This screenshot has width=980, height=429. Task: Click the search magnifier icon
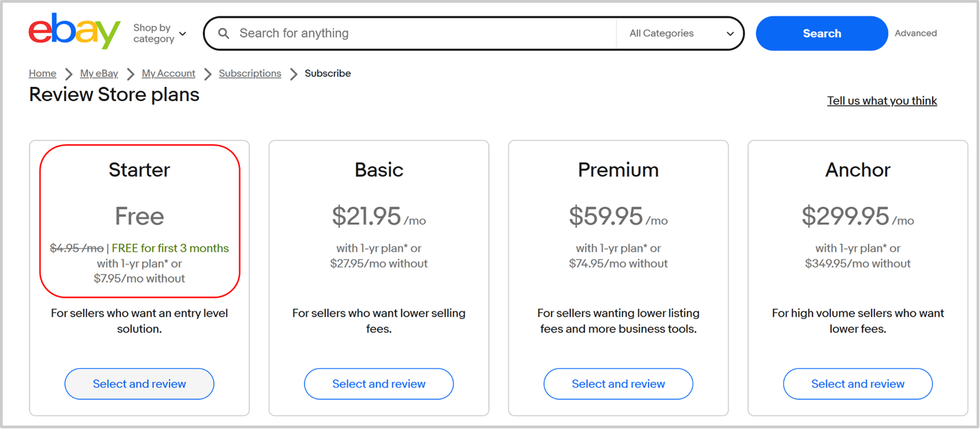tap(223, 33)
